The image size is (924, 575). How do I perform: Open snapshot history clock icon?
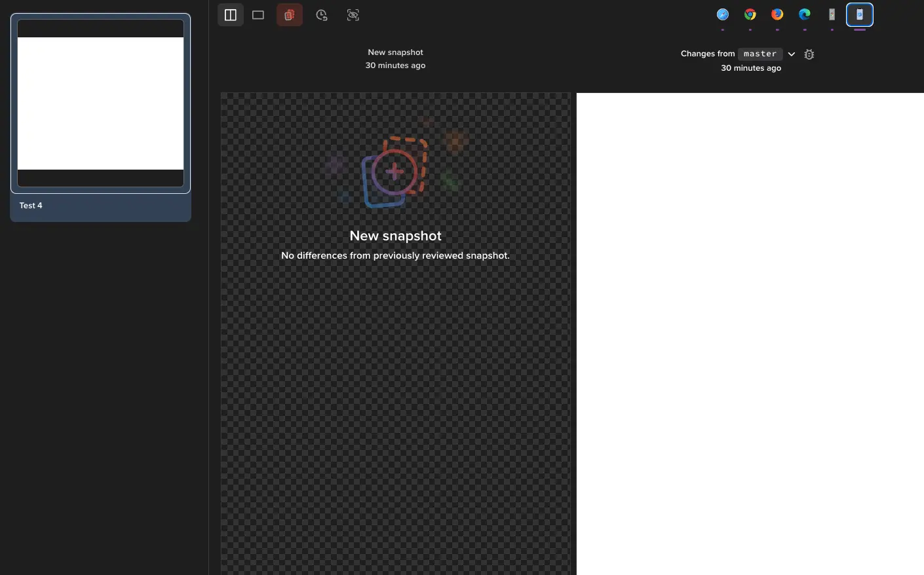pos(322,15)
